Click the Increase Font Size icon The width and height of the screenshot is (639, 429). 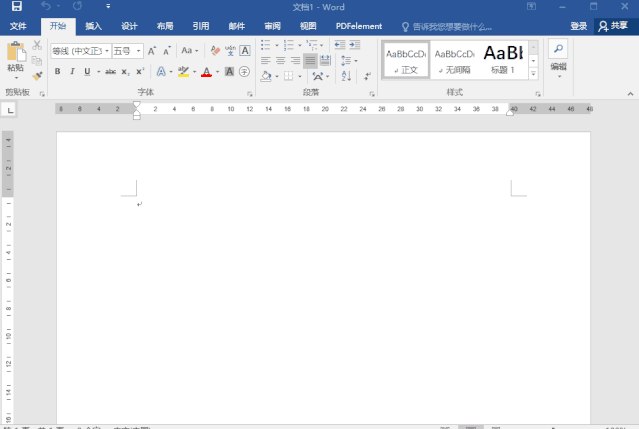[x=152, y=50]
